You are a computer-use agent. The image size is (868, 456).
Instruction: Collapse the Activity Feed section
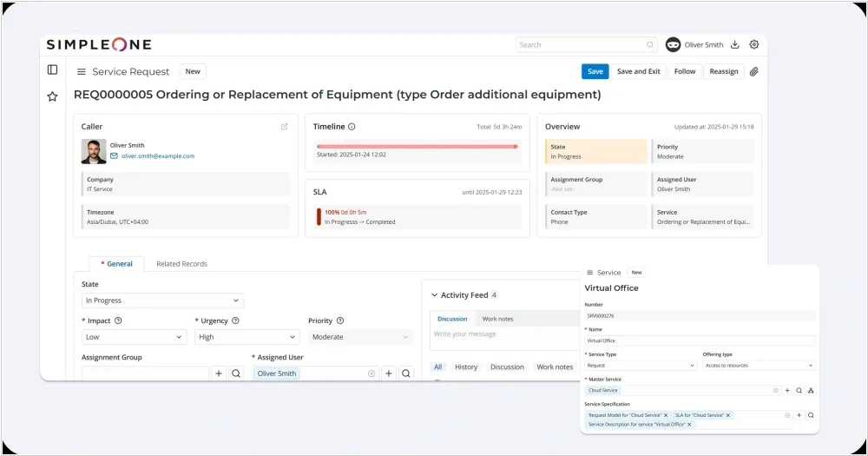pyautogui.click(x=434, y=295)
